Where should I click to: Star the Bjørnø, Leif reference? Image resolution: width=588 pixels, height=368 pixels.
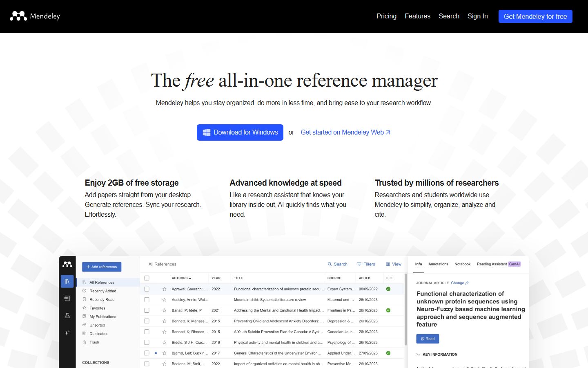point(164,353)
